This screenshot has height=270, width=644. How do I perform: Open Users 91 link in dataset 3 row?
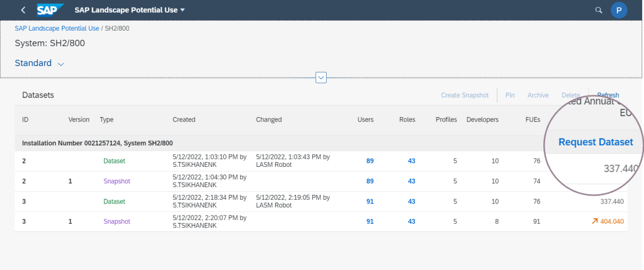click(370, 202)
